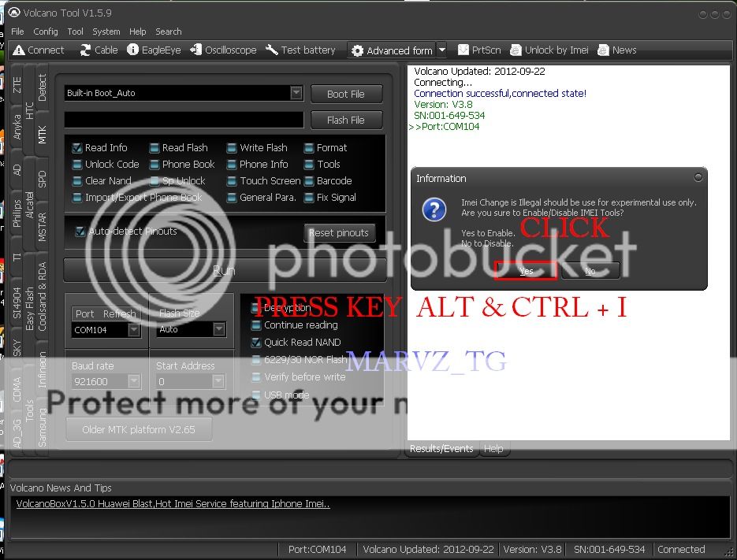737x560 pixels.
Task: Open the Advanced form dropdown arrow
Action: [x=442, y=50]
